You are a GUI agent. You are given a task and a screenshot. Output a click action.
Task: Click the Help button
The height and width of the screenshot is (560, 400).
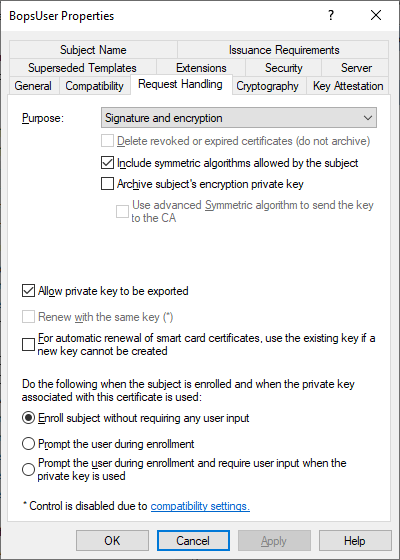click(x=355, y=541)
